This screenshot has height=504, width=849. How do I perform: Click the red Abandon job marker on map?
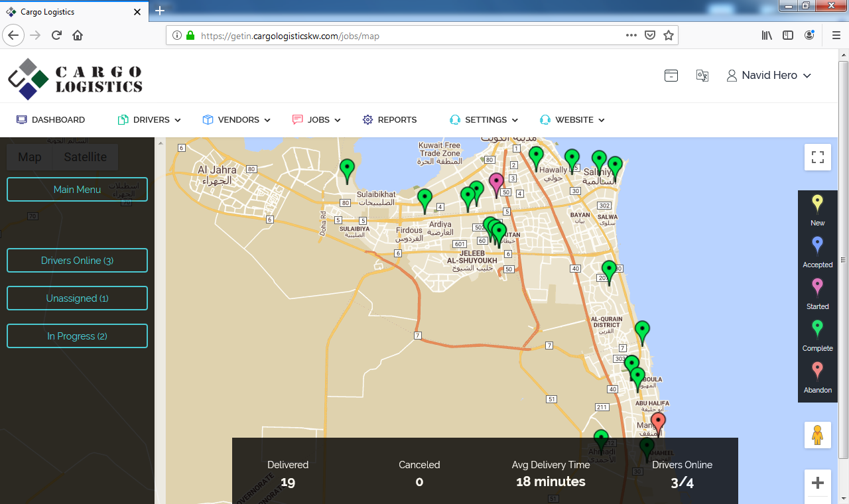(x=658, y=421)
